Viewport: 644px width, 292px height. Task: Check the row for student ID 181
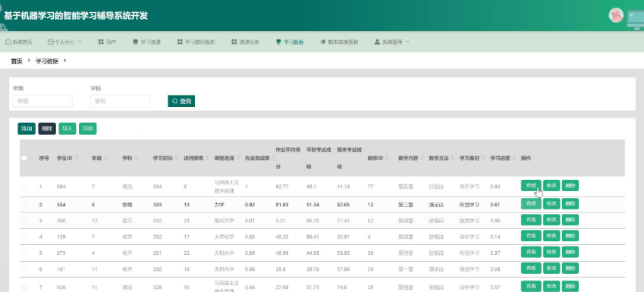24,269
